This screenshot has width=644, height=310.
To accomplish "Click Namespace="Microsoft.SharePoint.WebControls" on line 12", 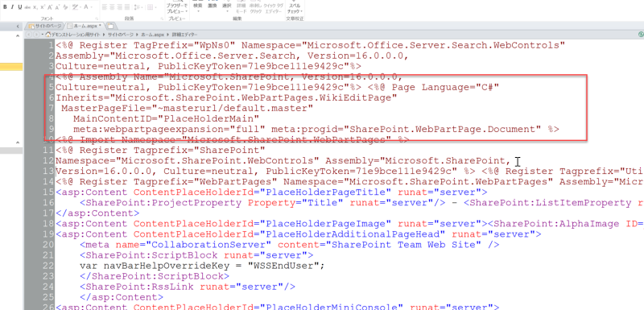I will (x=188, y=160).
